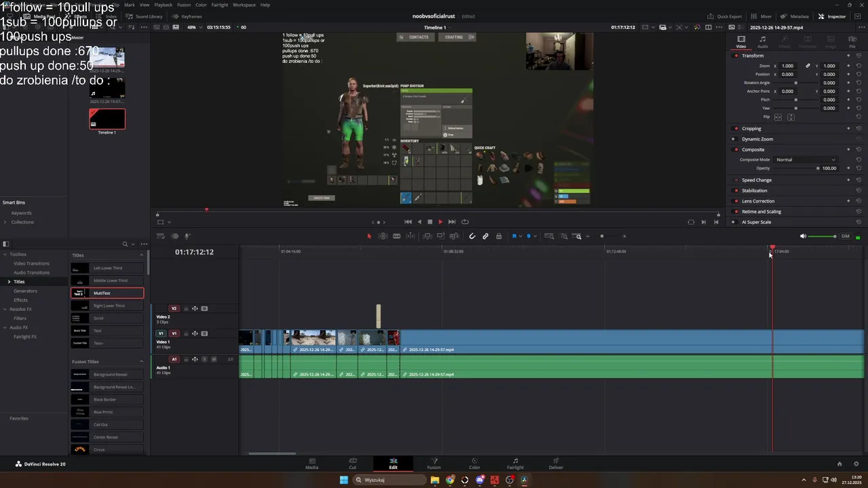This screenshot has height=488, width=868.
Task: Switch to the Fusion page
Action: pyautogui.click(x=434, y=463)
